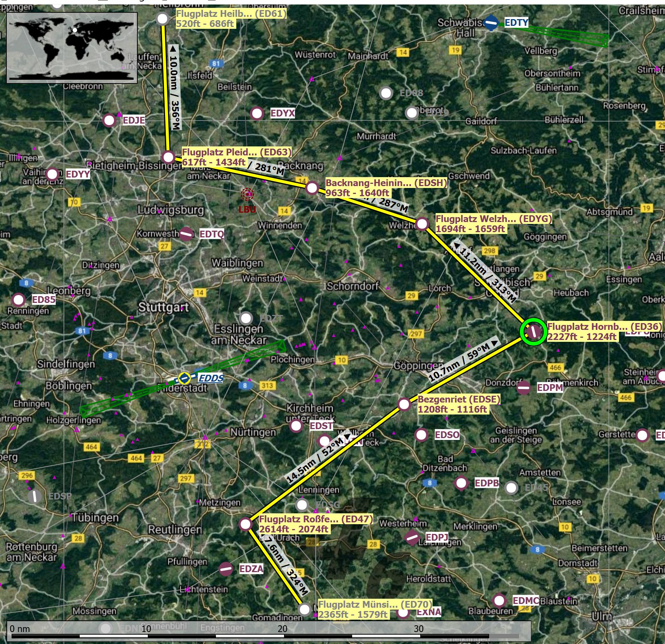
Task: Select the ED70 Münsingen waypoint symbol
Action: pyautogui.click(x=305, y=609)
